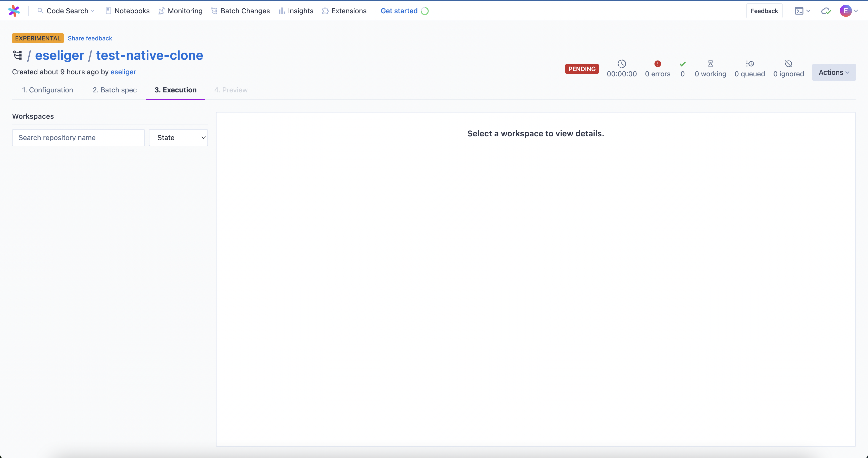The image size is (868, 458).
Task: Click the user avatar E
Action: click(x=846, y=11)
